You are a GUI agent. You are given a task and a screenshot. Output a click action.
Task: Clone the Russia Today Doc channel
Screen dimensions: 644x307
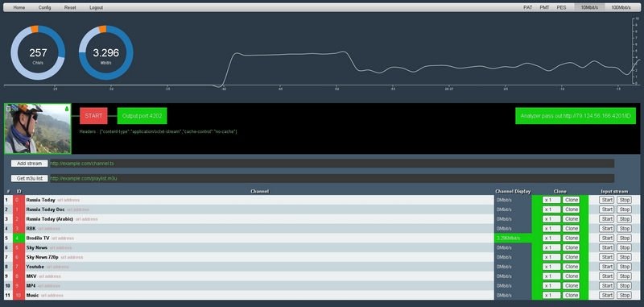572,210
